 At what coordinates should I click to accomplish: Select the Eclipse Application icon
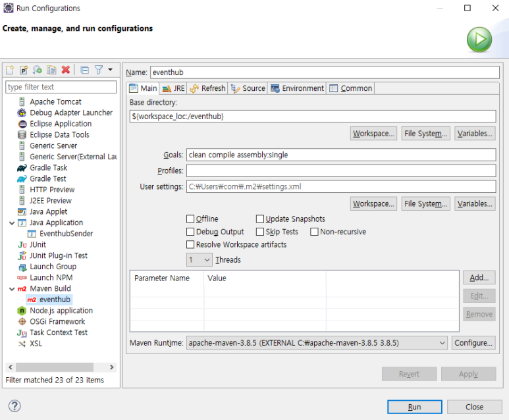[x=22, y=124]
